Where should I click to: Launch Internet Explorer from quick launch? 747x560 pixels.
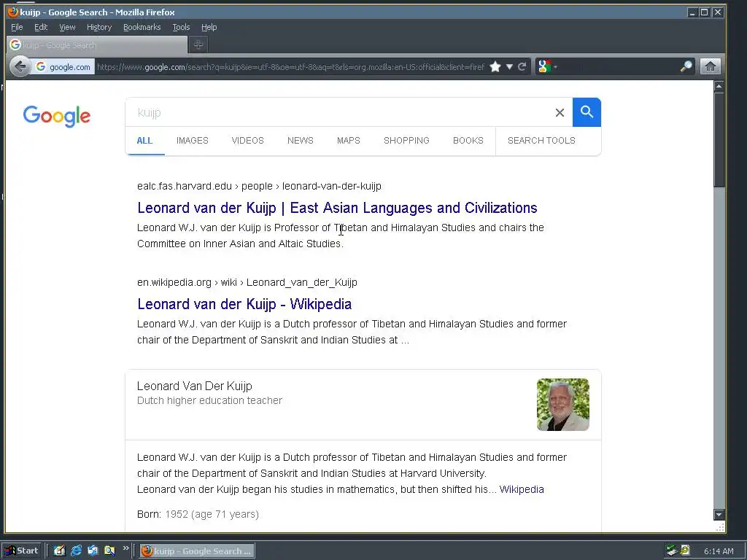[76, 551]
